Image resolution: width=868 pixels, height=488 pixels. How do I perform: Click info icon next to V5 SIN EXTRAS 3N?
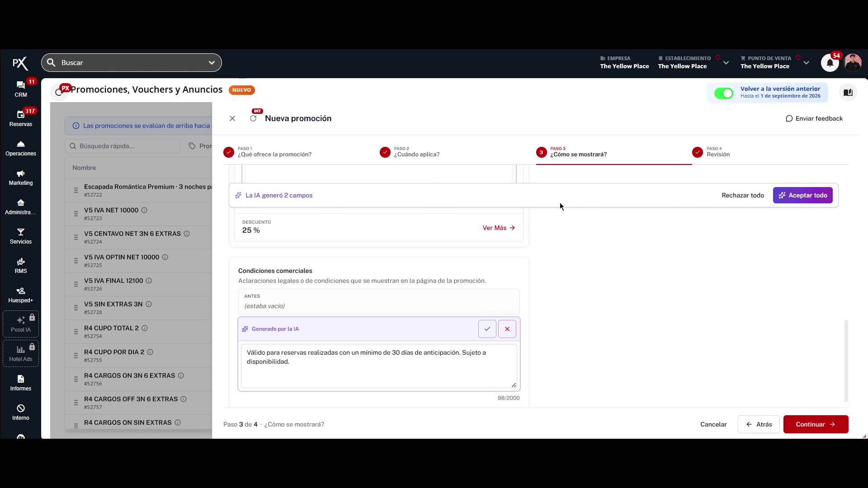149,304
